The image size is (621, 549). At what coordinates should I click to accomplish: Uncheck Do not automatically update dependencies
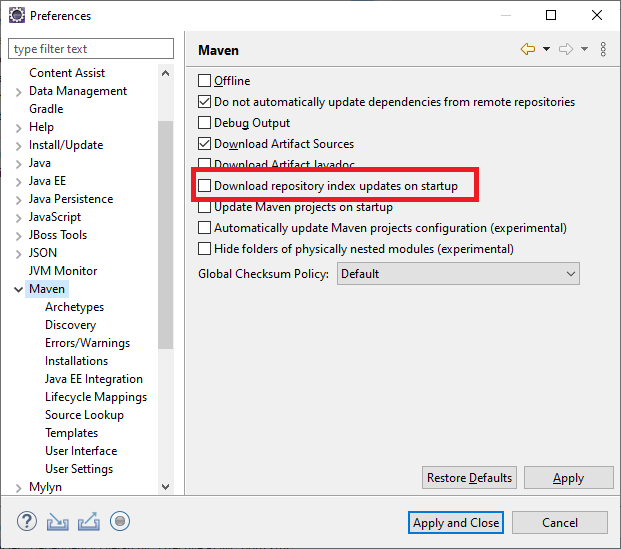(204, 102)
